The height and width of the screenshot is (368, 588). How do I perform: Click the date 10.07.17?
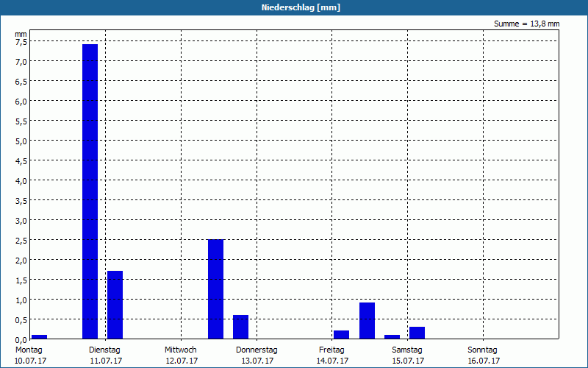tap(30, 361)
